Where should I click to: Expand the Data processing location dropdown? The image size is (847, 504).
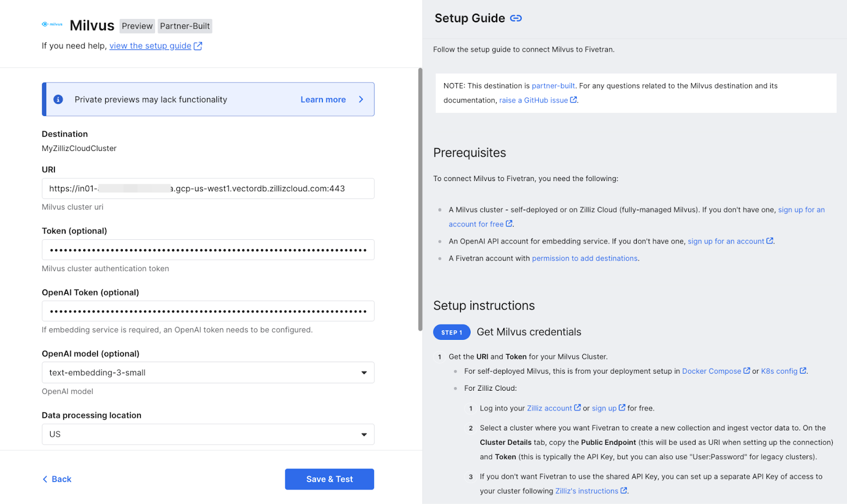click(208, 434)
